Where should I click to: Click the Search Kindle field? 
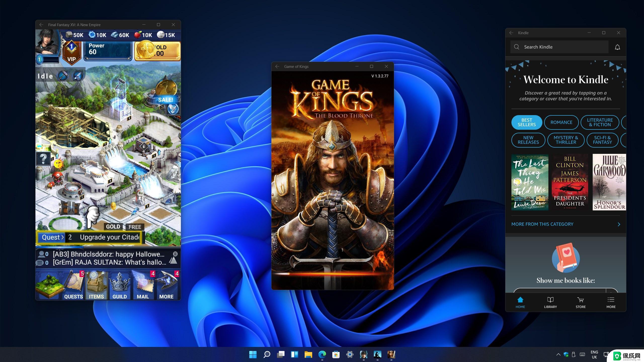coord(559,47)
